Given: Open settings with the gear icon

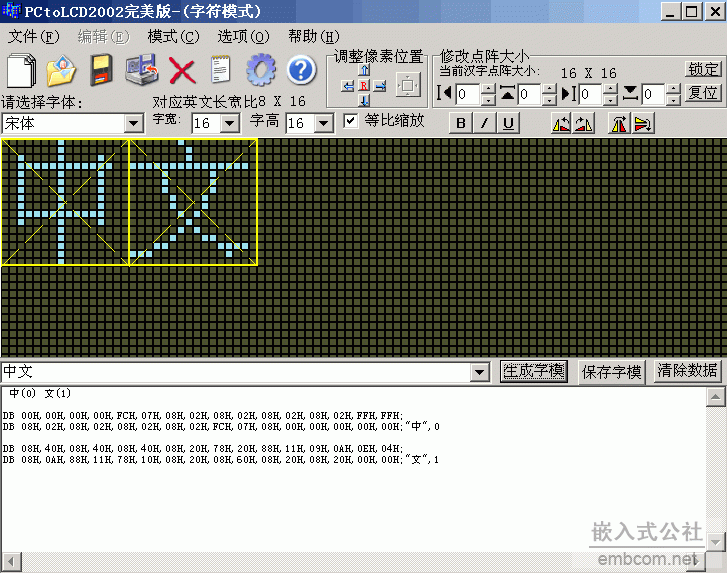Looking at the screenshot, I should pyautogui.click(x=261, y=70).
